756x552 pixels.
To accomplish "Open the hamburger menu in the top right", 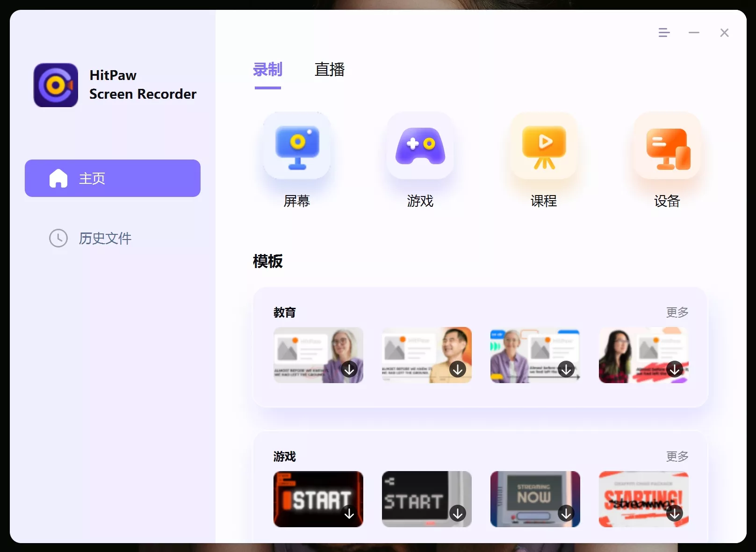I will pos(664,33).
